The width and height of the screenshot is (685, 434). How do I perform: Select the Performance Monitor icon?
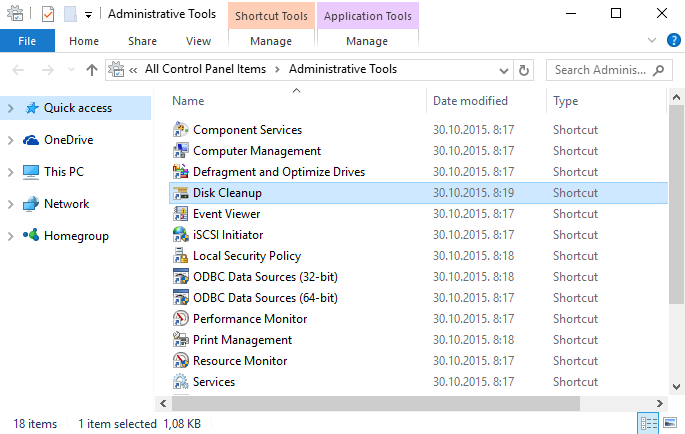tap(180, 319)
